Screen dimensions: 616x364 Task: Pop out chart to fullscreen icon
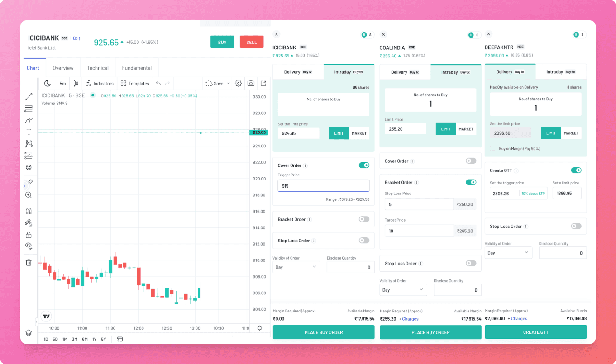[263, 83]
